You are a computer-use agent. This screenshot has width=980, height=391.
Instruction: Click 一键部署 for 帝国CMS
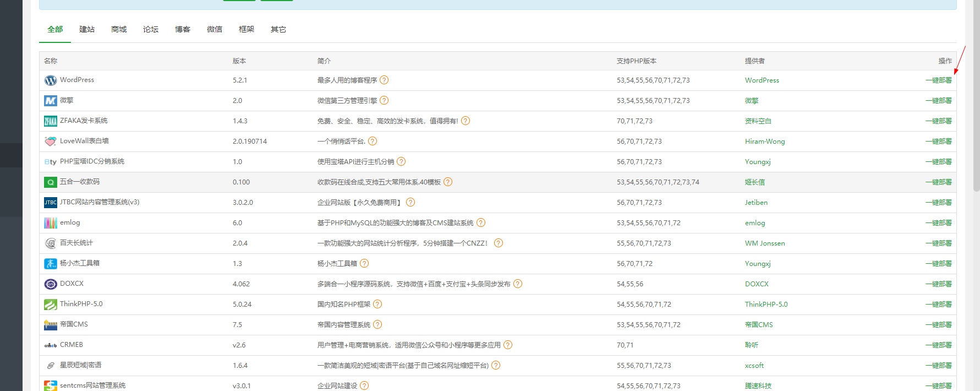[x=939, y=325]
